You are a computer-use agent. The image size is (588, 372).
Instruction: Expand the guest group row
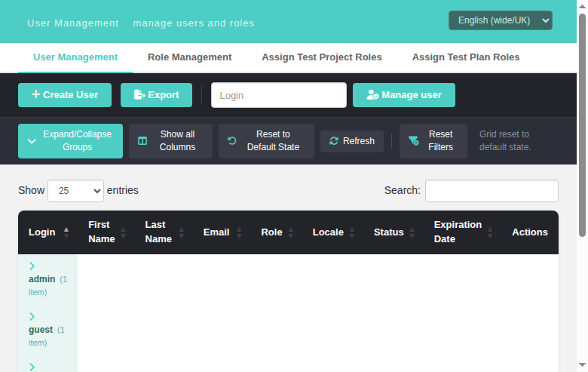(32, 317)
